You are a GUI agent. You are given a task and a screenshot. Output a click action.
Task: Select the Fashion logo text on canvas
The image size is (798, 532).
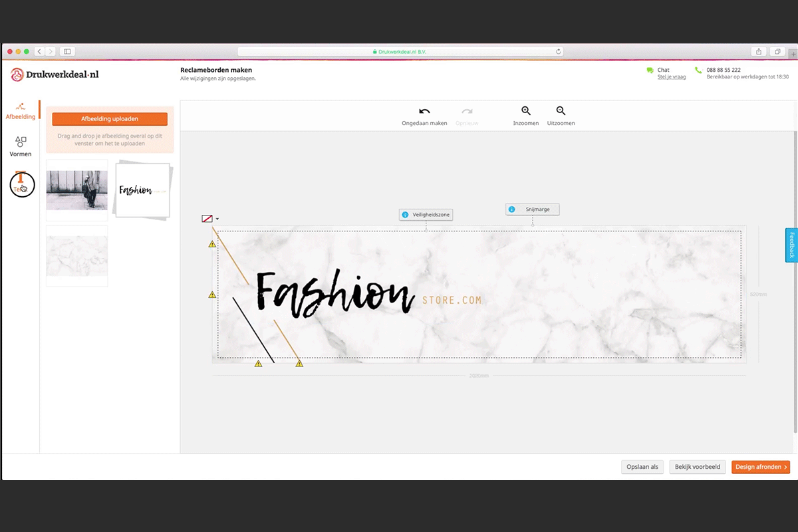click(335, 292)
